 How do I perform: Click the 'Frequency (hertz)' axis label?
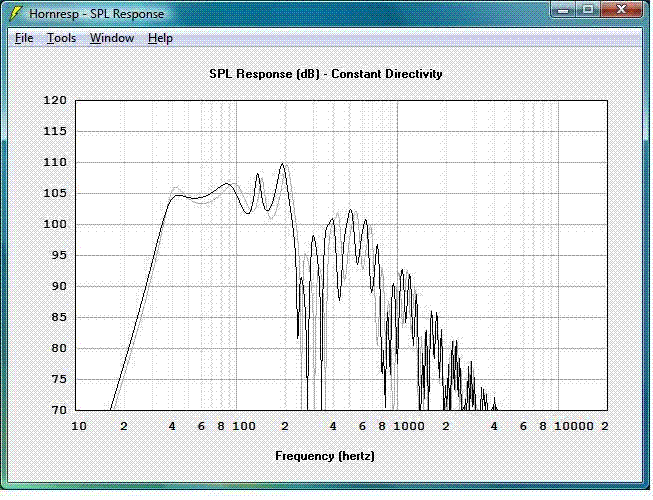coord(325,456)
